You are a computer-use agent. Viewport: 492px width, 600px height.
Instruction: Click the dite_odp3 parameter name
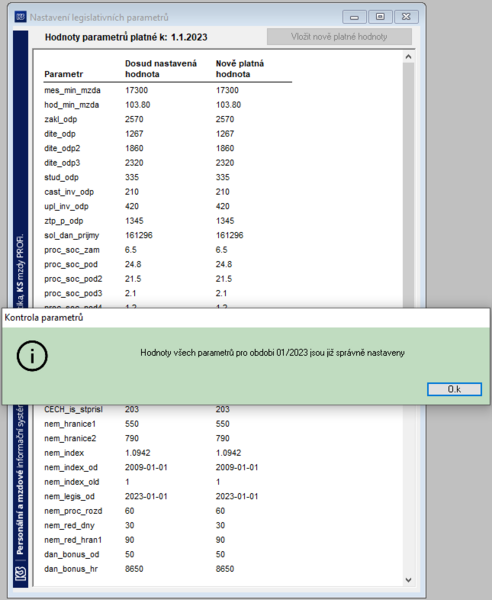click(62, 163)
